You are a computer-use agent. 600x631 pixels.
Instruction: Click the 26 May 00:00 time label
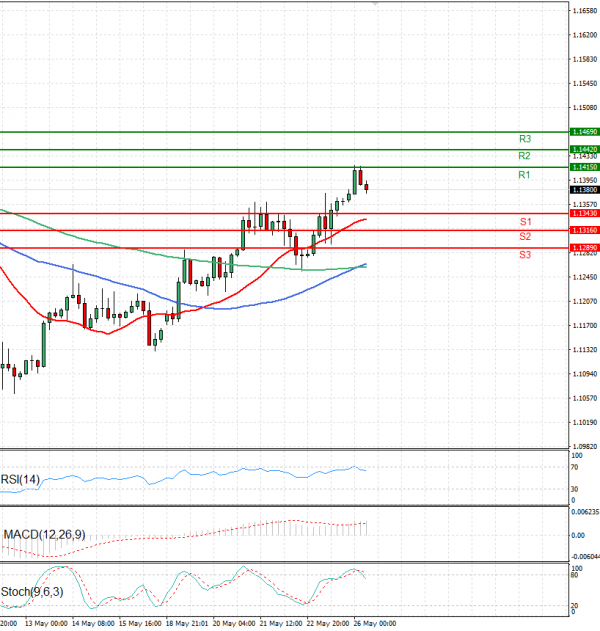pos(375,624)
